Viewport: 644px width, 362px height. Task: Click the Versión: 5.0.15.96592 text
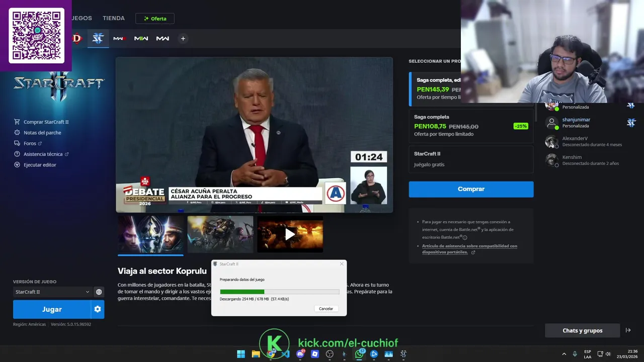click(x=71, y=324)
